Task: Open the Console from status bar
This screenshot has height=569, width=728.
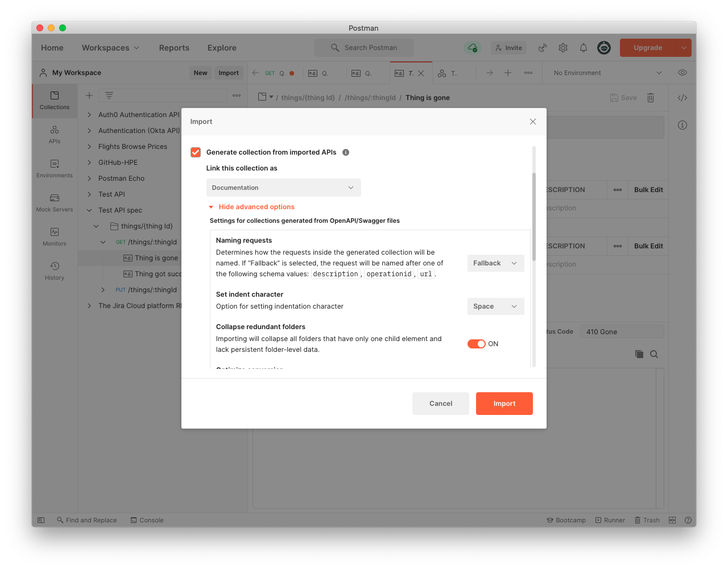Action: point(147,520)
